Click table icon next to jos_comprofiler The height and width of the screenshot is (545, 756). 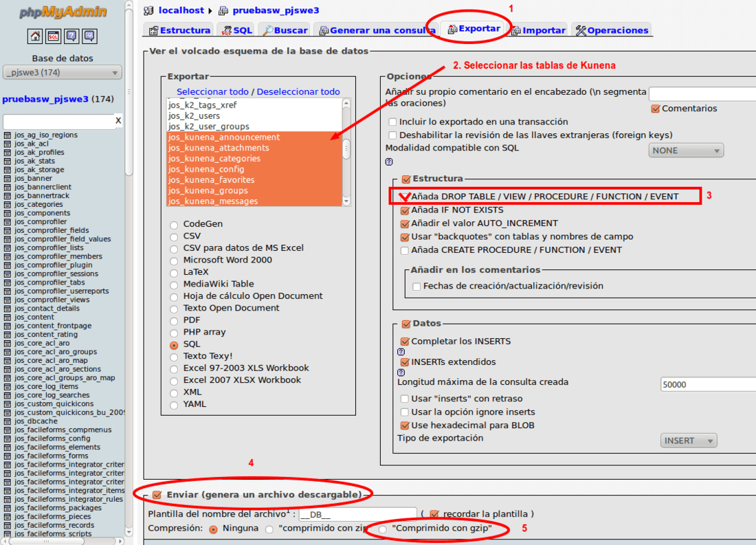pyautogui.click(x=8, y=222)
